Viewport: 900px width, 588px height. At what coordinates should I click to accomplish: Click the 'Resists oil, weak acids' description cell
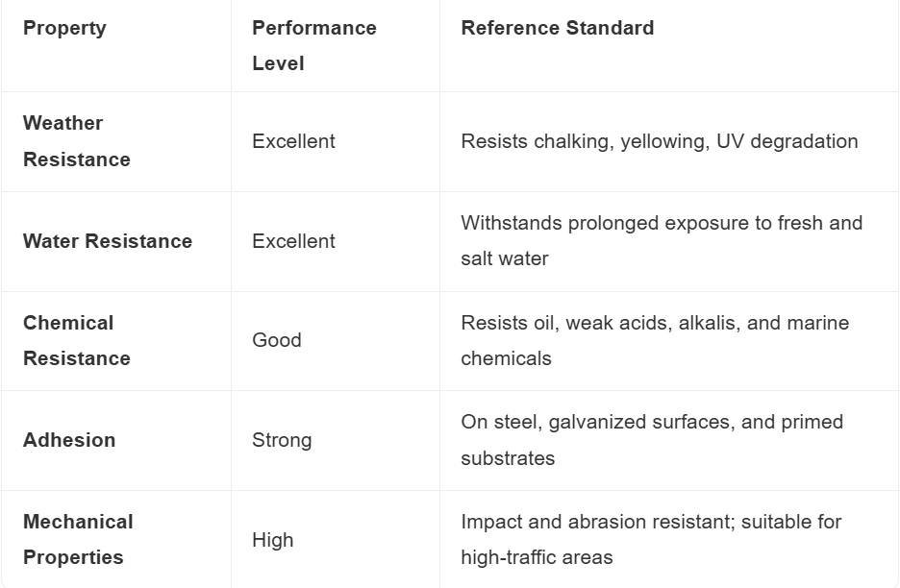[654, 340]
